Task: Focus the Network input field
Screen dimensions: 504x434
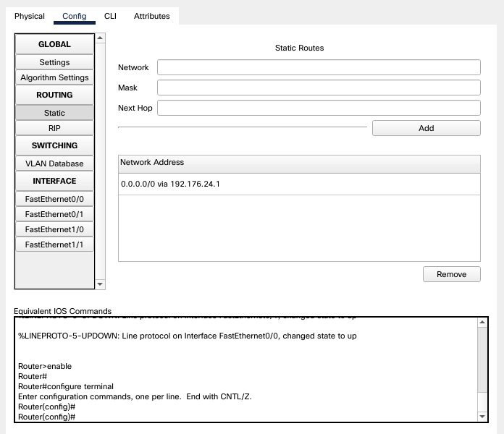Action: (x=319, y=67)
